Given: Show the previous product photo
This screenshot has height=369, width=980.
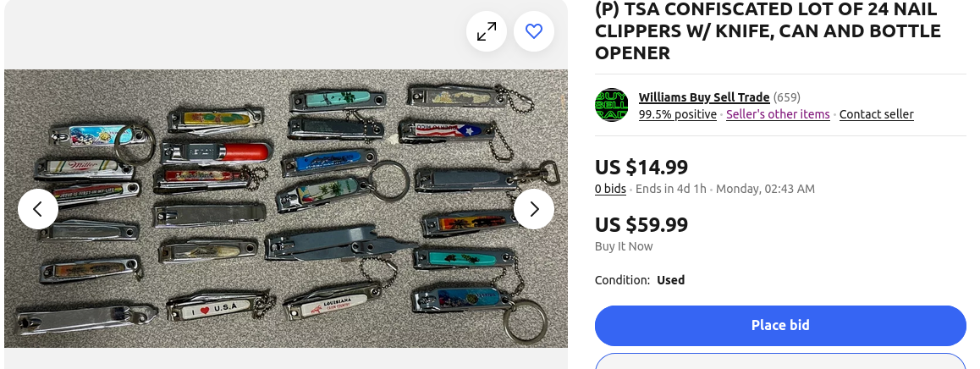Looking at the screenshot, I should tap(38, 209).
